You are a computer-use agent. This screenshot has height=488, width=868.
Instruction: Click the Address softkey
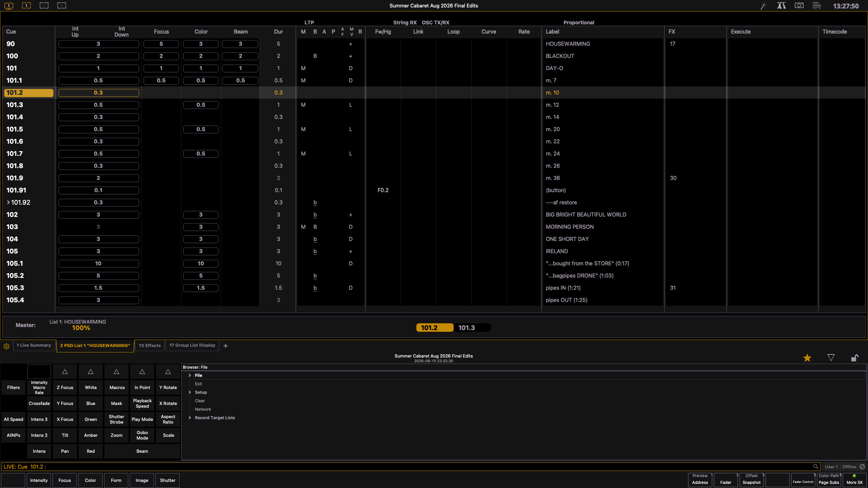pyautogui.click(x=700, y=480)
